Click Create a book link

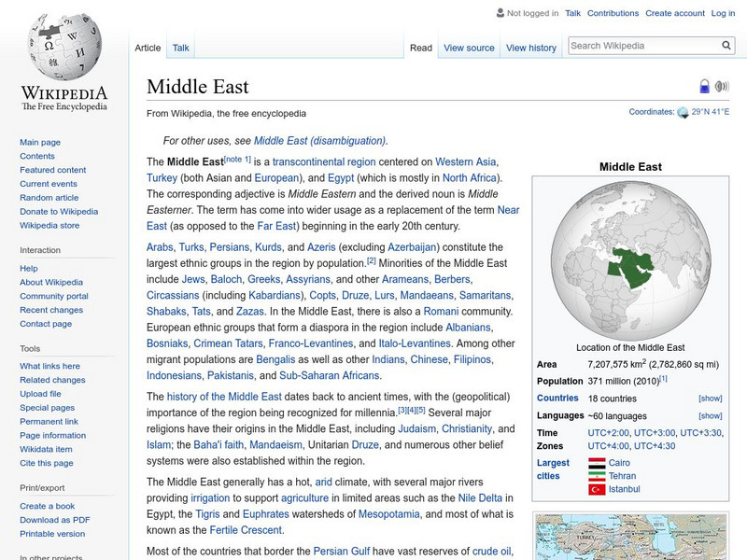coord(48,506)
